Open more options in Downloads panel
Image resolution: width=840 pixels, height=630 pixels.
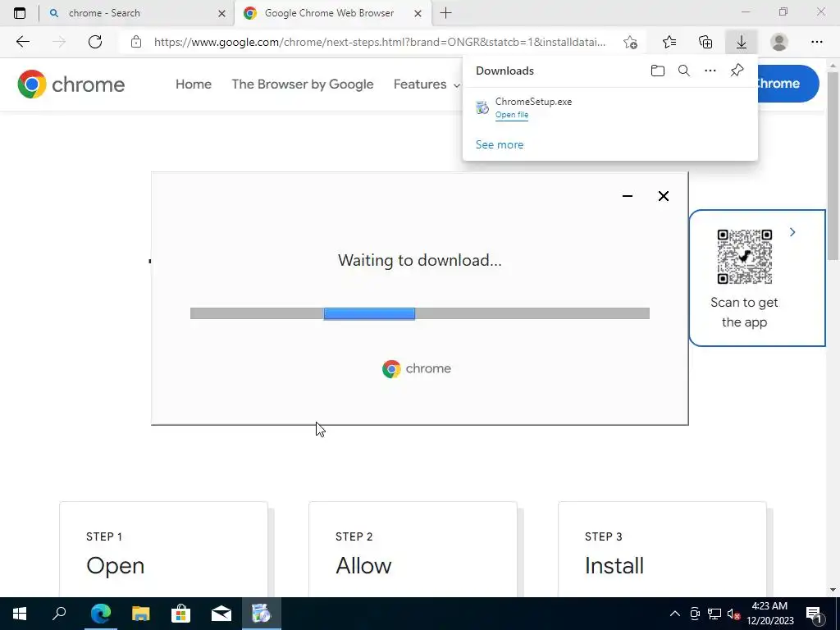point(710,71)
